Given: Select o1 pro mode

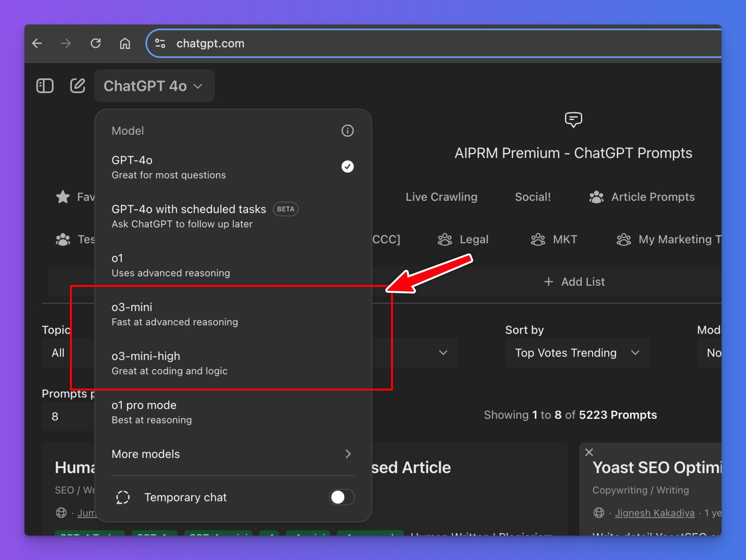Looking at the screenshot, I should pyautogui.click(x=233, y=412).
